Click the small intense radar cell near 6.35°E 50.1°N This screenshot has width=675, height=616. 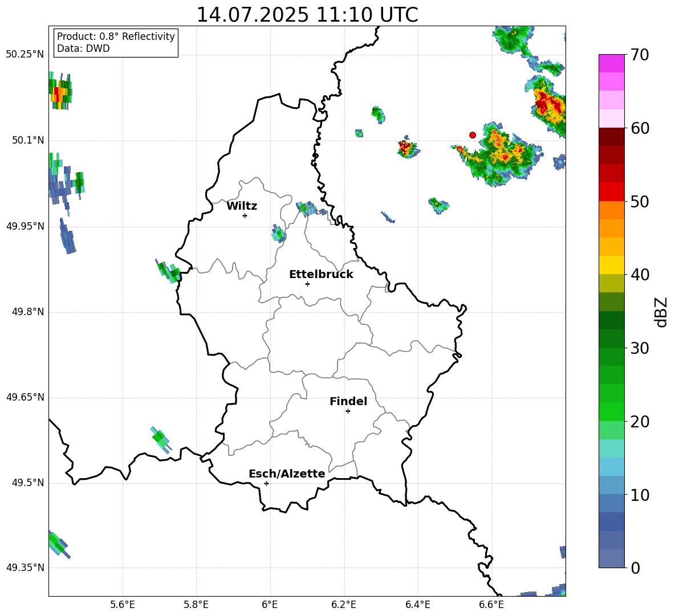(x=407, y=148)
